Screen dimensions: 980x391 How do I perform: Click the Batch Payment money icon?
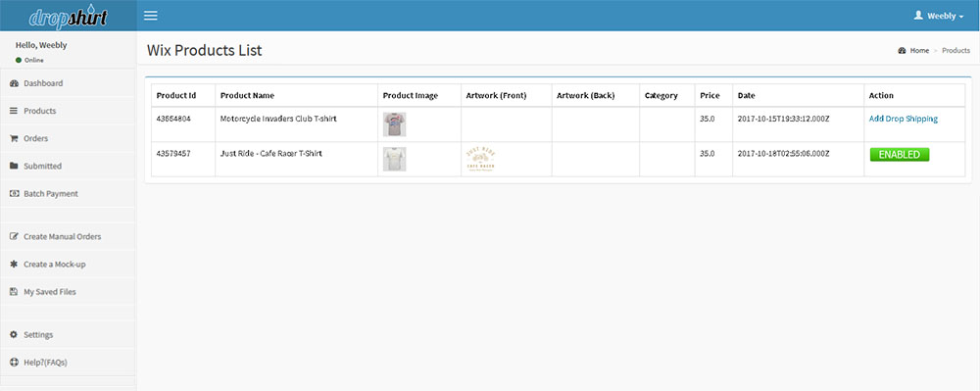pos(14,194)
